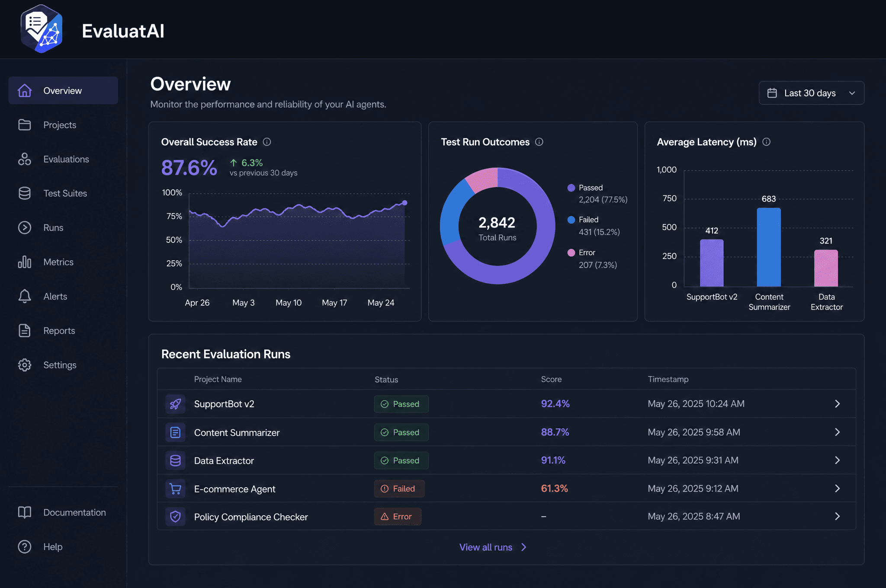This screenshot has height=588, width=886.
Task: Click the Passed badge for SupportBot v2
Action: (401, 404)
